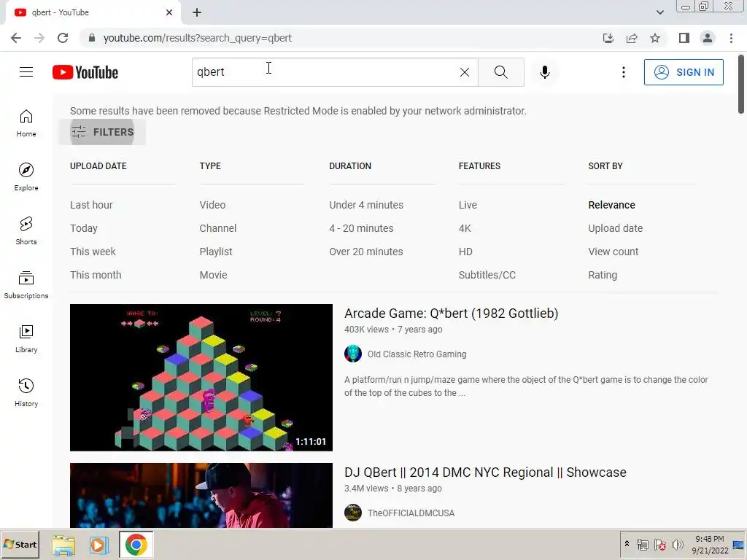The width and height of the screenshot is (747, 560).
Task: Go back in Chrome
Action: pyautogui.click(x=16, y=38)
